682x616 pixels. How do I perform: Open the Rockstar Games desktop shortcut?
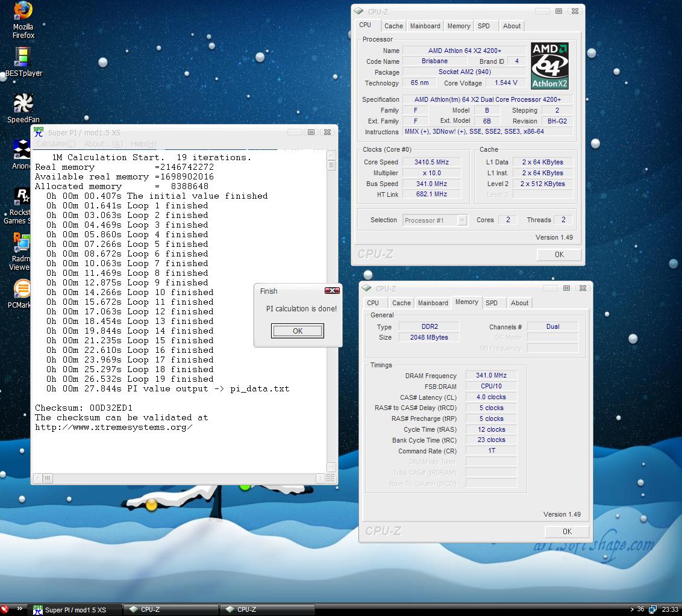click(x=22, y=196)
